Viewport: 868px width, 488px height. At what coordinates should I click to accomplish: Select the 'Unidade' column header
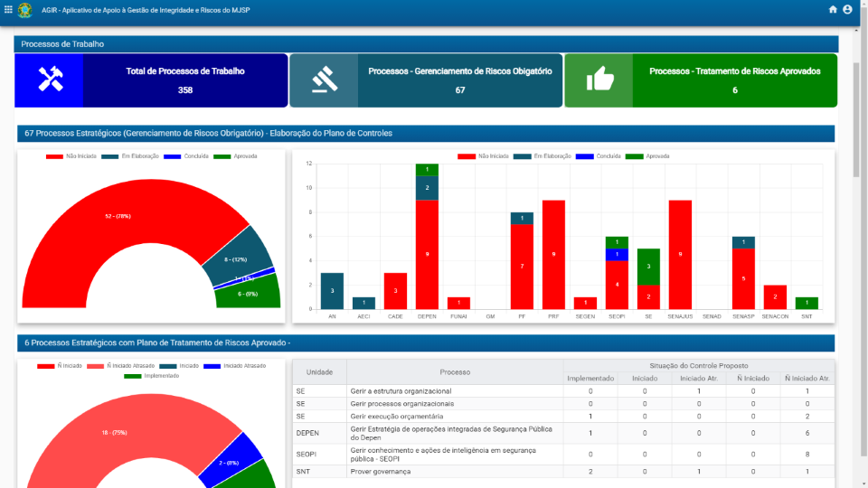point(319,371)
